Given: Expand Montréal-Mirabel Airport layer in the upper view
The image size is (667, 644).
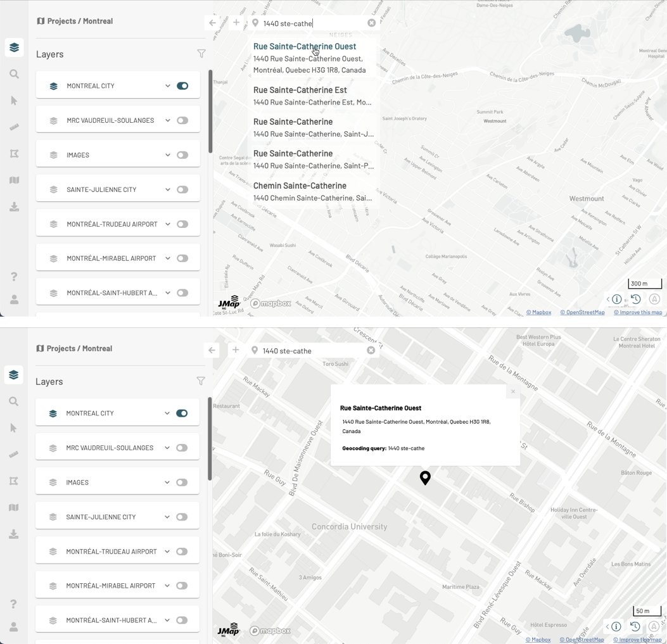Looking at the screenshot, I should point(168,258).
